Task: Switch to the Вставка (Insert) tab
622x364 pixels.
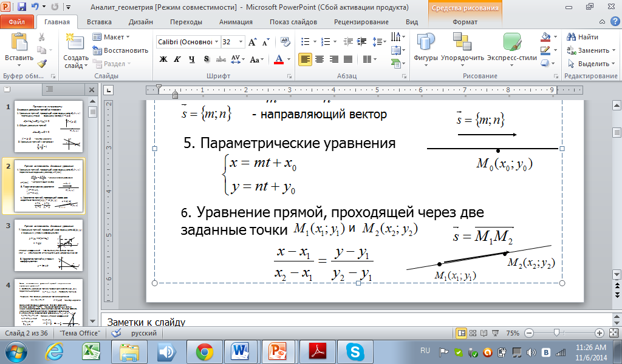Action: (99, 22)
